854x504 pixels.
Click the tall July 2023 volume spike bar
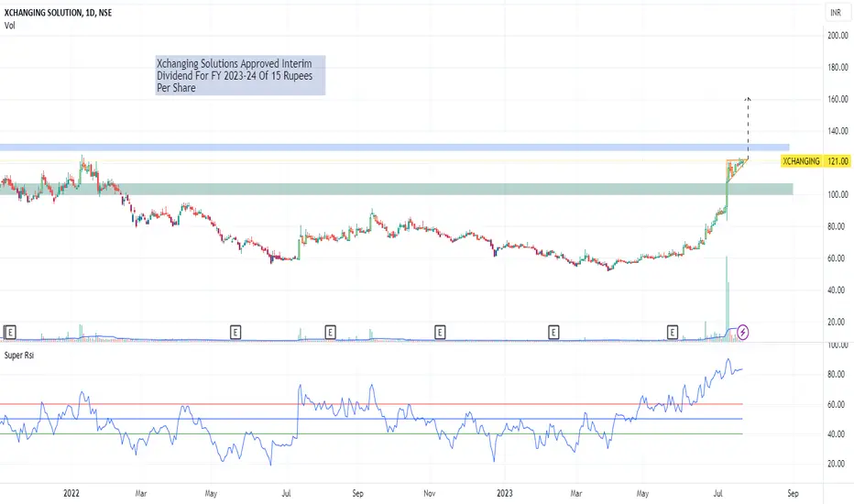pos(727,299)
